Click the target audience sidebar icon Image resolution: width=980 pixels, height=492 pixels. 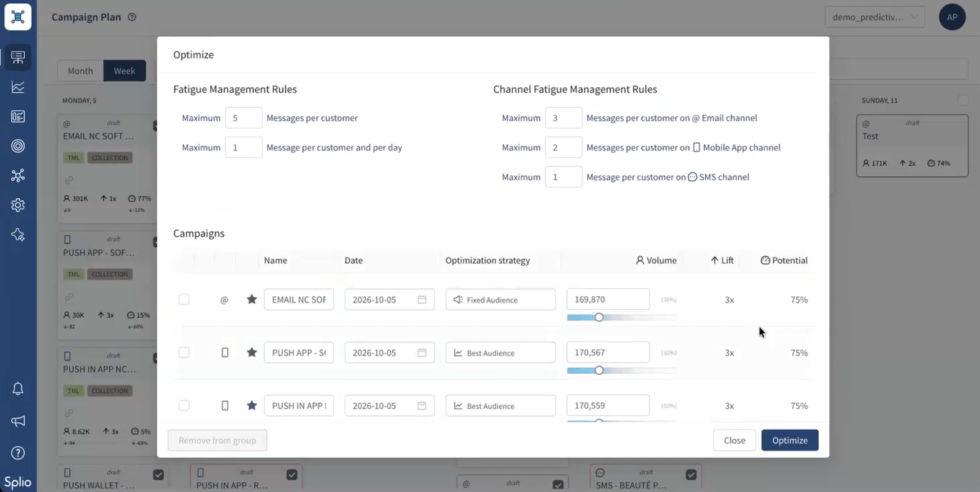(x=18, y=146)
